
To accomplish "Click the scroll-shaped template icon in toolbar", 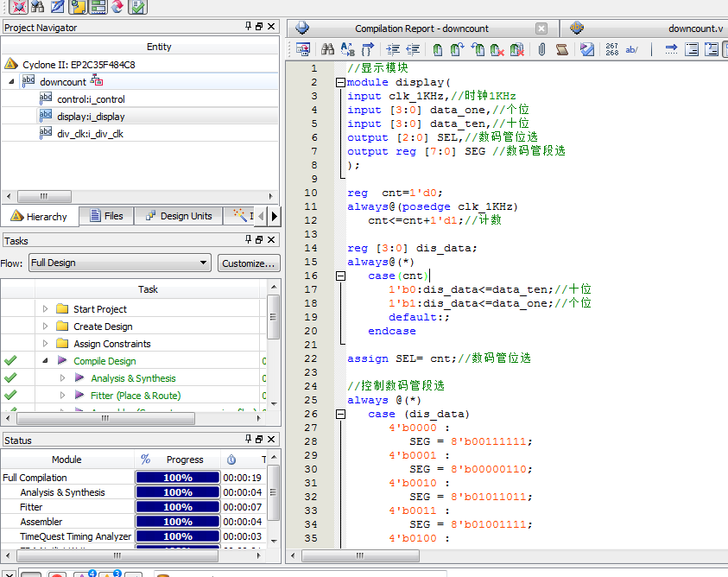I will coord(562,50).
